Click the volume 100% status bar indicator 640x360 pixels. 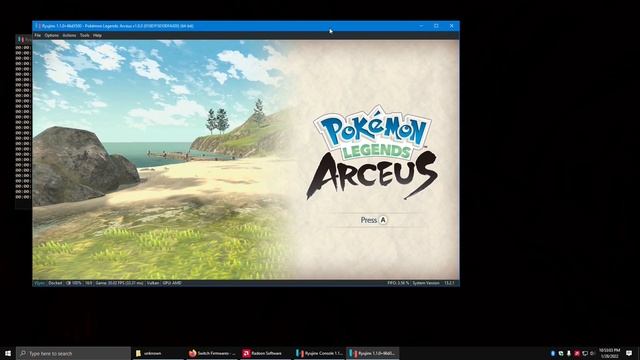74,283
